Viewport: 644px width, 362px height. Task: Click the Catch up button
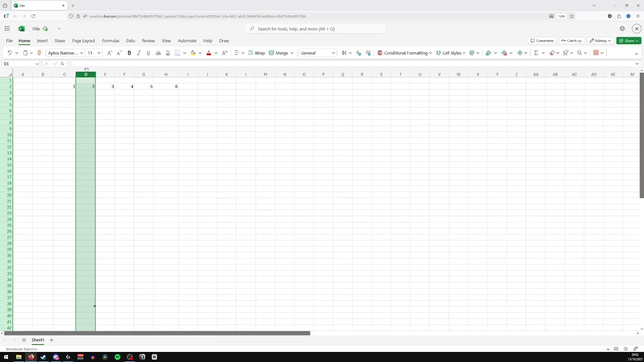(571, 41)
